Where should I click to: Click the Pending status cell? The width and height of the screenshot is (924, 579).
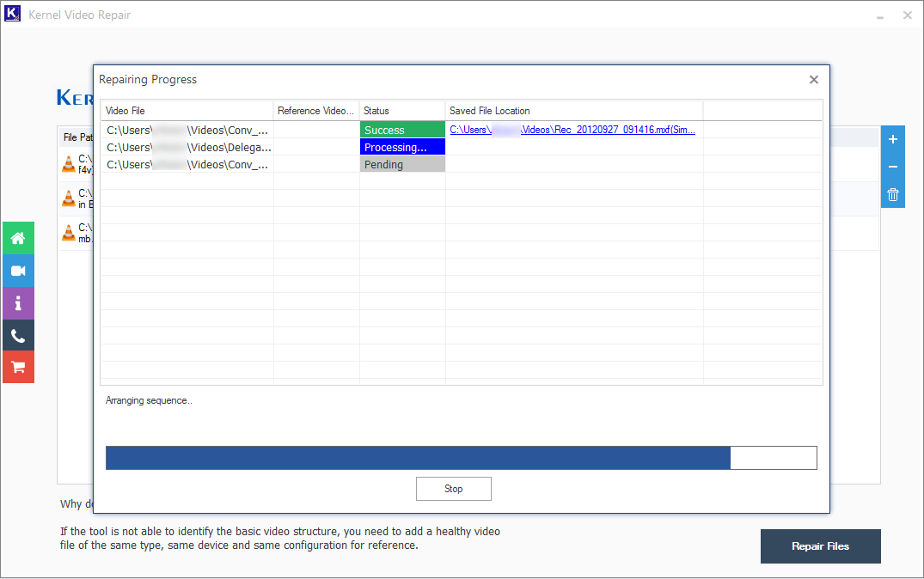coord(402,164)
